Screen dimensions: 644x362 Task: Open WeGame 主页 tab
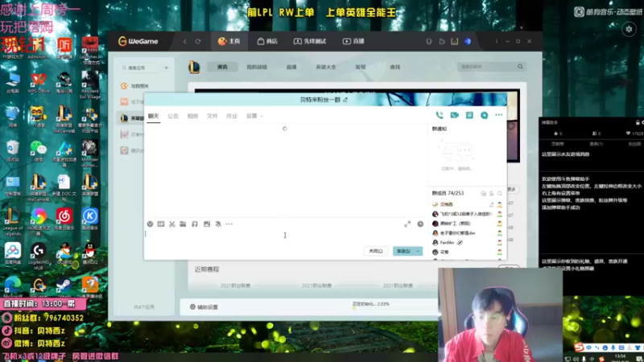229,42
